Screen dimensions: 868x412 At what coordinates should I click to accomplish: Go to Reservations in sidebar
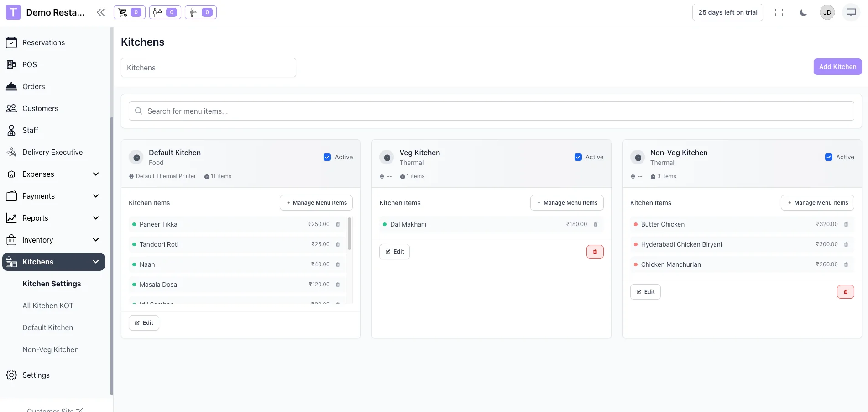[x=43, y=42]
